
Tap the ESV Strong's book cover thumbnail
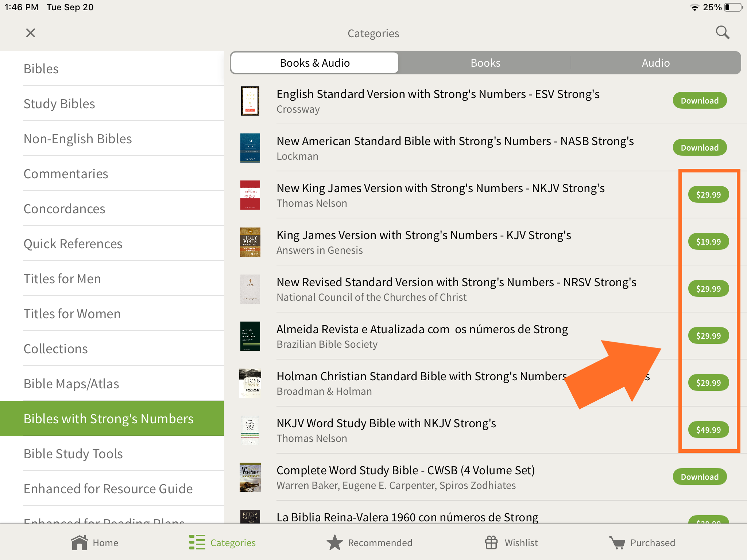click(250, 101)
